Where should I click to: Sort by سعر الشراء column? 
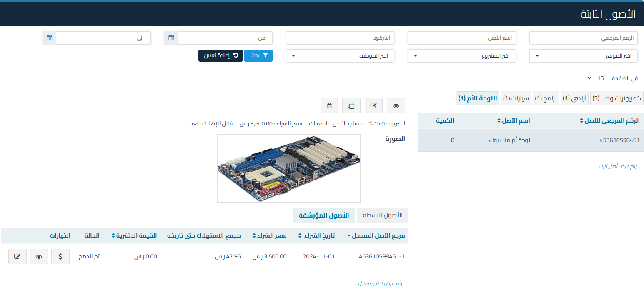(x=269, y=236)
